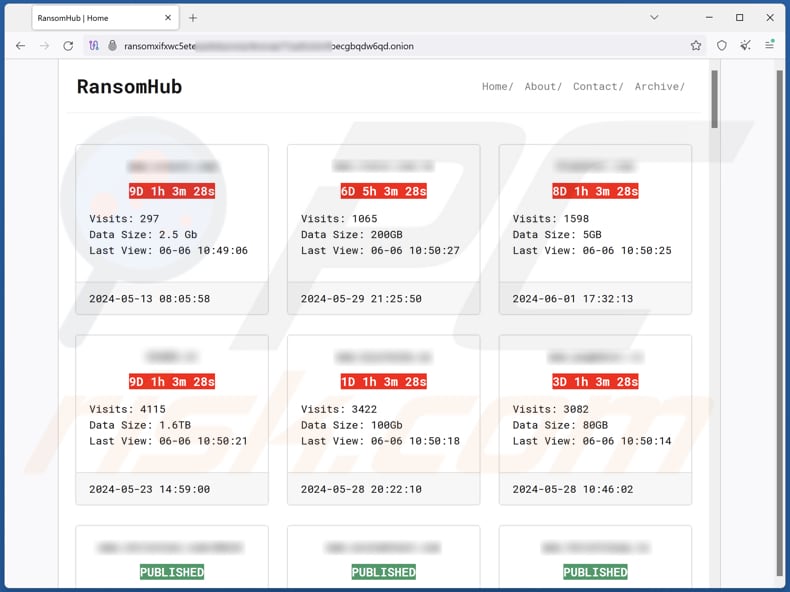Viewport: 790px width, 592px height.
Task: Click date 2024-06-01 17:32:13
Action: click(x=573, y=299)
